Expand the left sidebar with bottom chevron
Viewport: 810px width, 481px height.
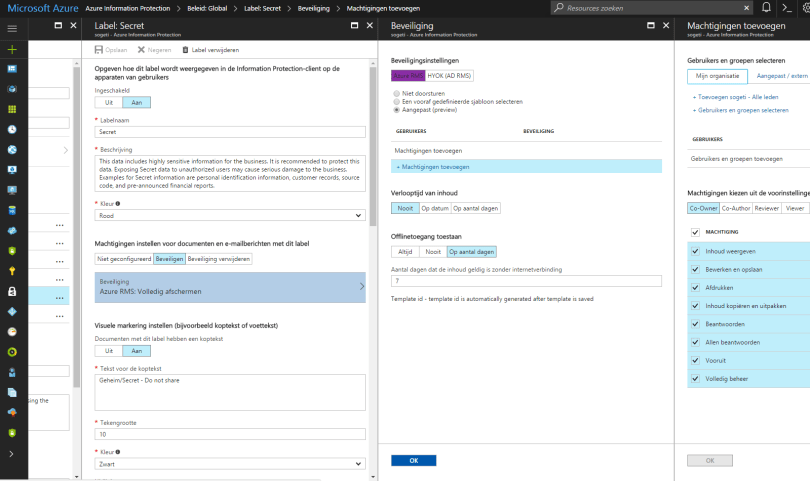(11, 453)
